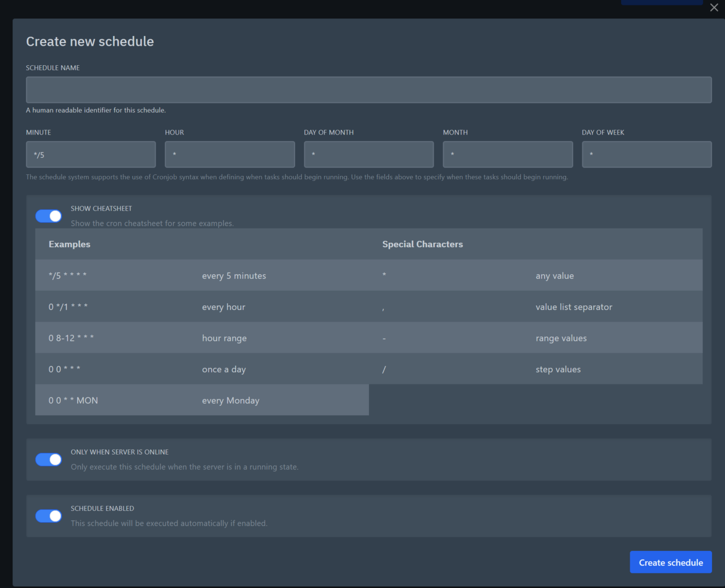This screenshot has height=588, width=725.
Task: Disable the Only When Server Is Online option
Action: tap(48, 459)
